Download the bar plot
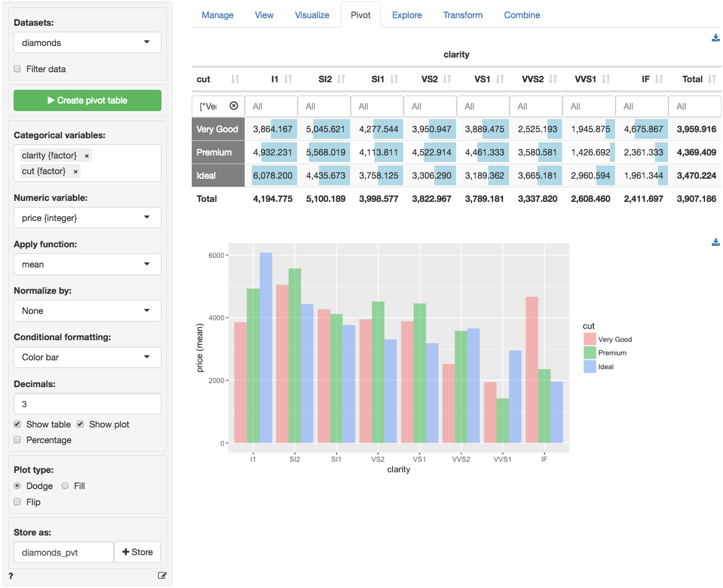The height and width of the screenshot is (588, 723). (715, 242)
